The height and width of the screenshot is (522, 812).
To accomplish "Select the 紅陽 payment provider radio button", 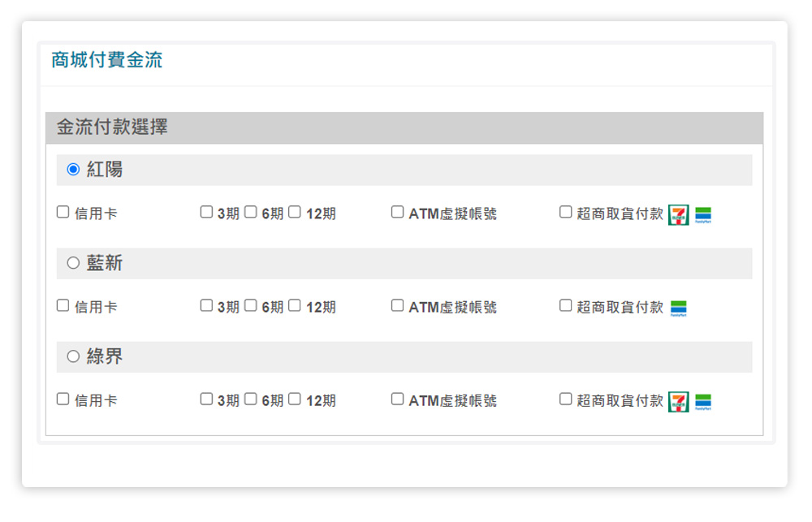I will pyautogui.click(x=73, y=170).
